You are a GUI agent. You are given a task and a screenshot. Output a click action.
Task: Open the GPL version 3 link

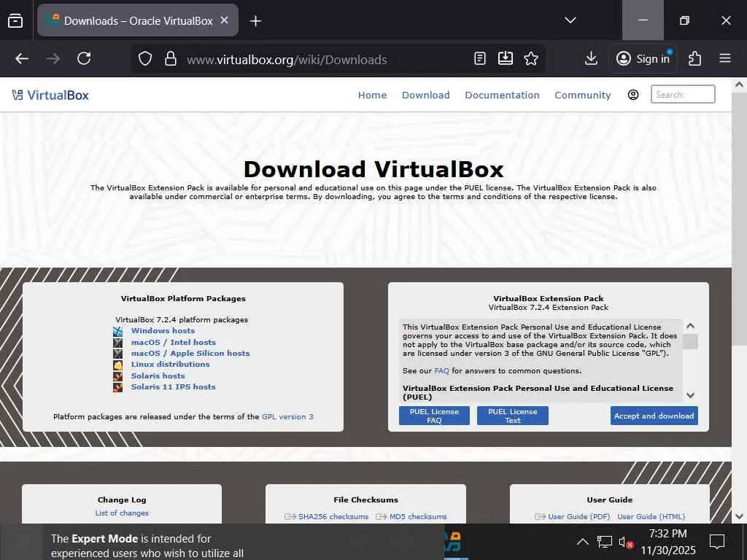(287, 416)
